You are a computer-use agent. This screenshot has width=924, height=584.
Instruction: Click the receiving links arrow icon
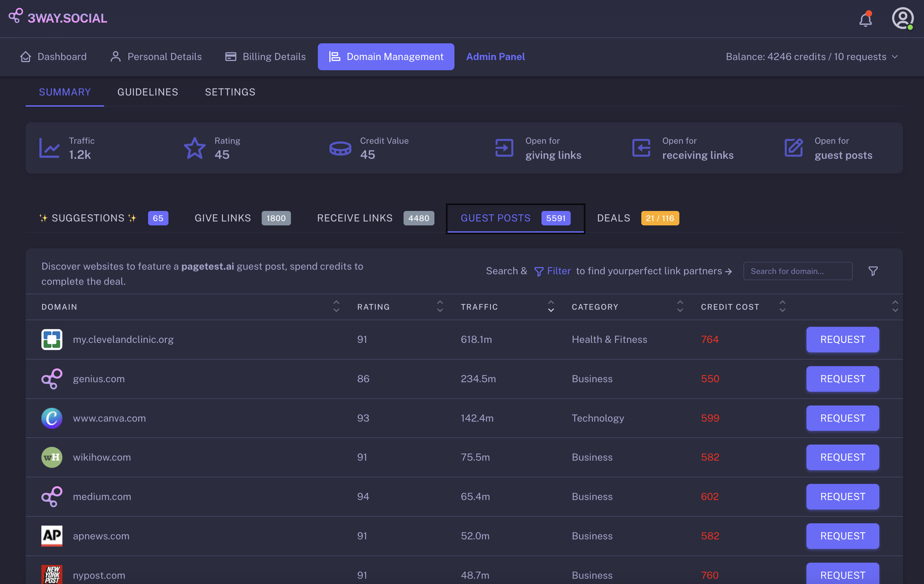click(641, 148)
